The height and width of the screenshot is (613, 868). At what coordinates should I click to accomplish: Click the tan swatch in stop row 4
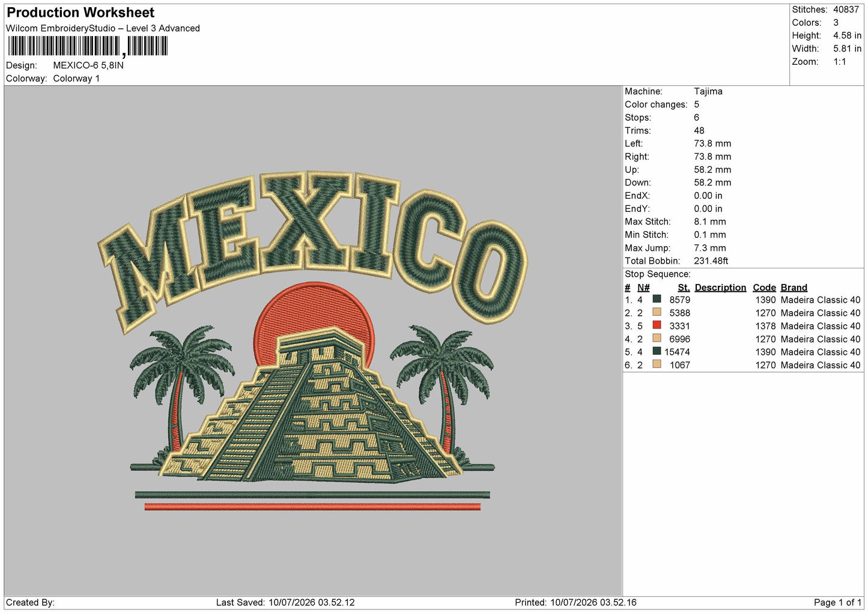(x=657, y=338)
